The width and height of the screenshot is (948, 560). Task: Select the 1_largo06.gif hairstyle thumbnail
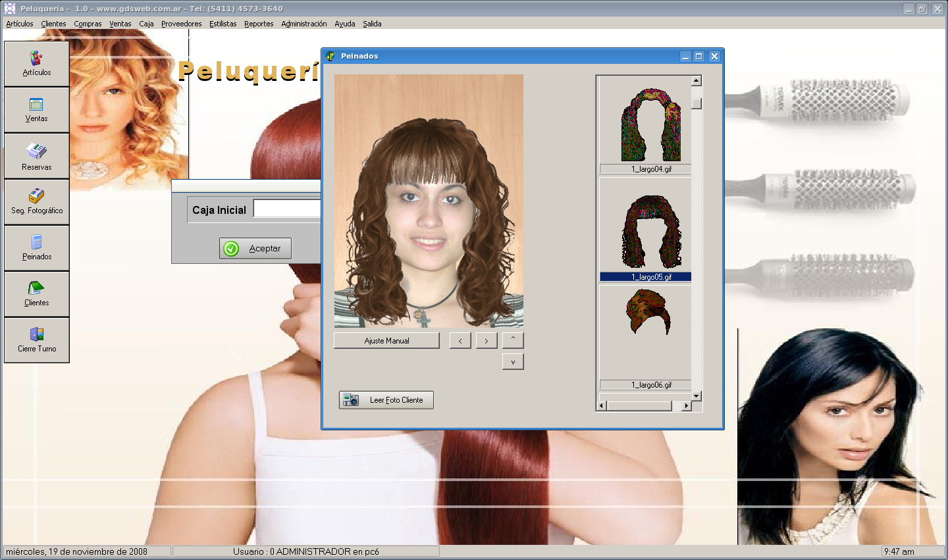click(648, 313)
